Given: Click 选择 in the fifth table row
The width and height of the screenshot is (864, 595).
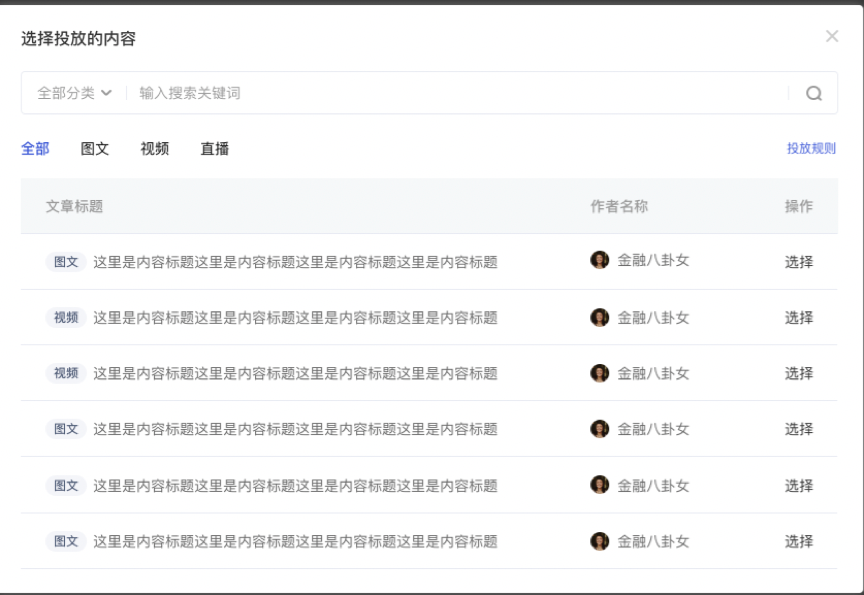Looking at the screenshot, I should pos(799,485).
